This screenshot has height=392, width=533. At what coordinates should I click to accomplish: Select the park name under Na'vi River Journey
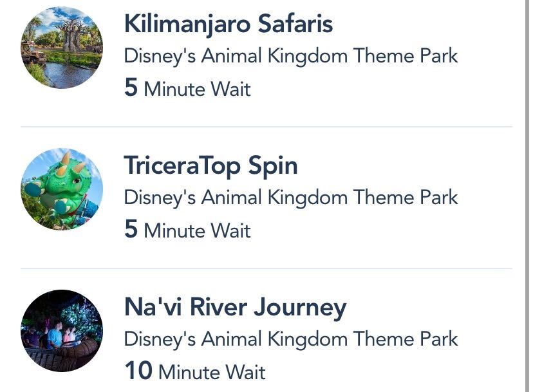click(290, 339)
